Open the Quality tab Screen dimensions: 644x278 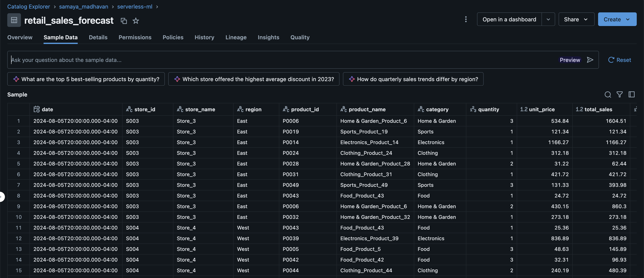300,37
